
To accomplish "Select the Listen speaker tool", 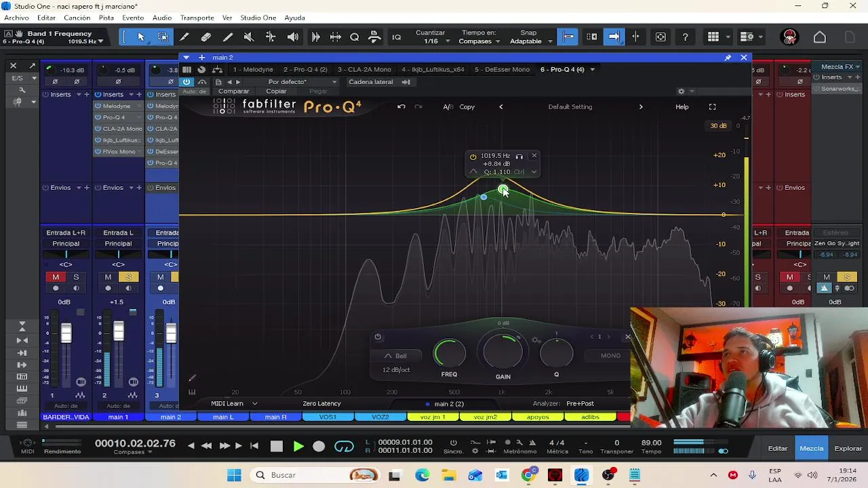I will click(x=293, y=37).
